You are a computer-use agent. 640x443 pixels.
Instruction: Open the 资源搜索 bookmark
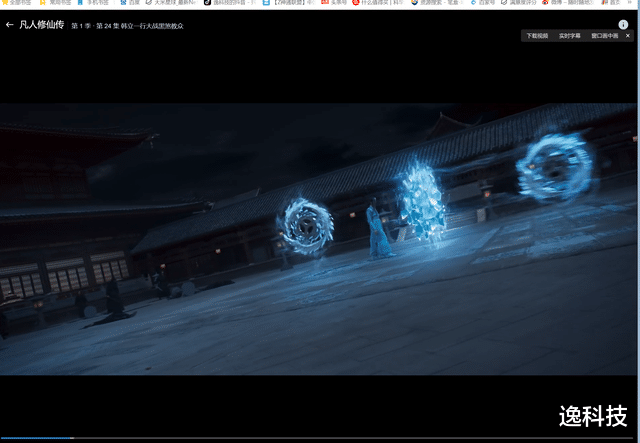pyautogui.click(x=437, y=2)
